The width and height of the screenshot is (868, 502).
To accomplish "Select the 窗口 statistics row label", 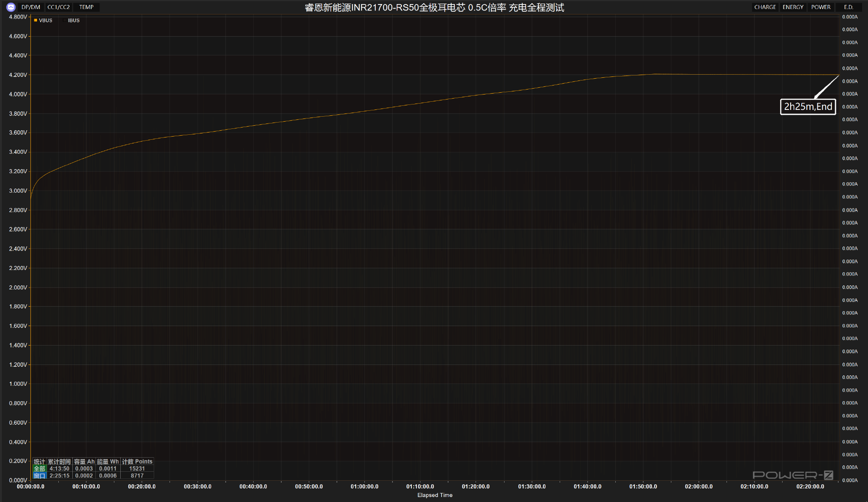I will click(x=40, y=475).
